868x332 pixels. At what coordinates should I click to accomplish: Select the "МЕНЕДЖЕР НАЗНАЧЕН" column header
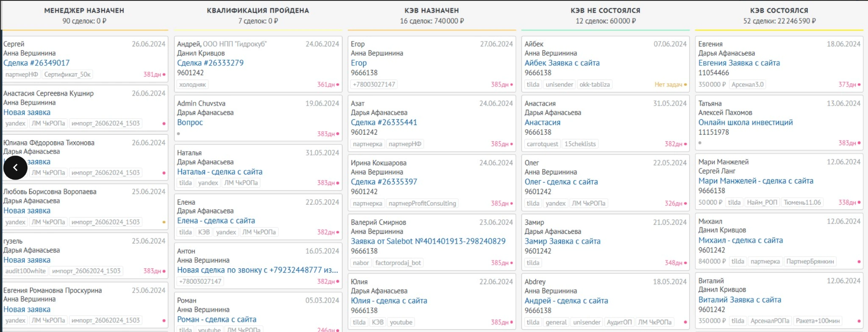[84, 11]
